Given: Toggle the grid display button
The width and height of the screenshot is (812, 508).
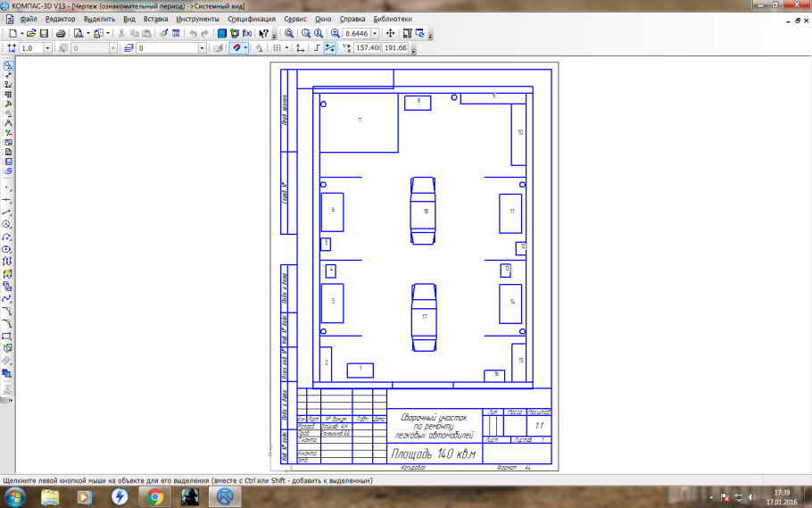Looking at the screenshot, I should pos(277,48).
